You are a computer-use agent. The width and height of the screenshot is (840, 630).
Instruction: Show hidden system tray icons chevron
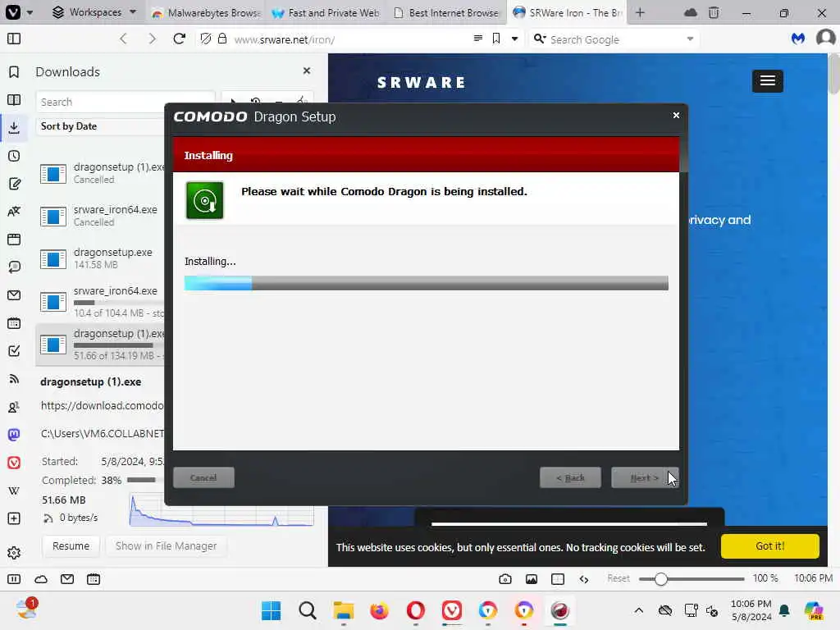[x=638, y=610]
